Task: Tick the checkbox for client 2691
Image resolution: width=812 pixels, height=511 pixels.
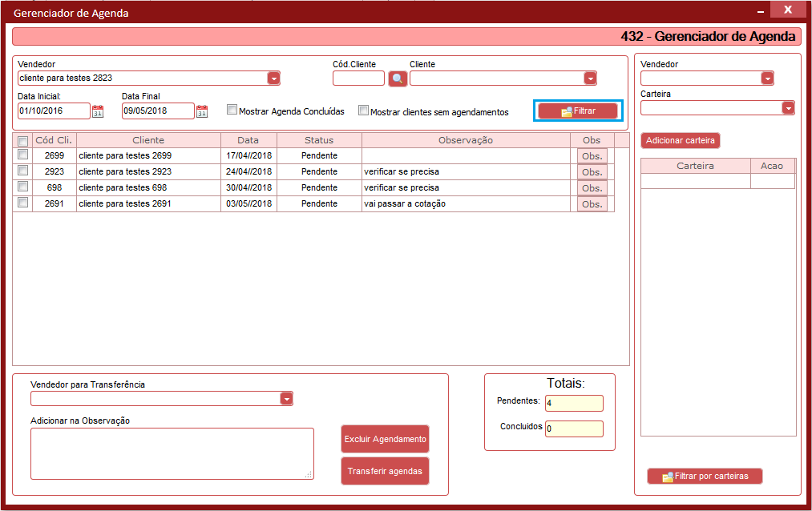Action: pyautogui.click(x=22, y=202)
